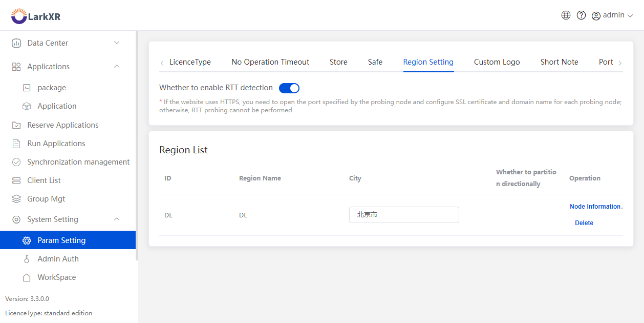Screen dimensions: 644x323
Task: Click the Param Setting gear icon
Action: point(27,240)
